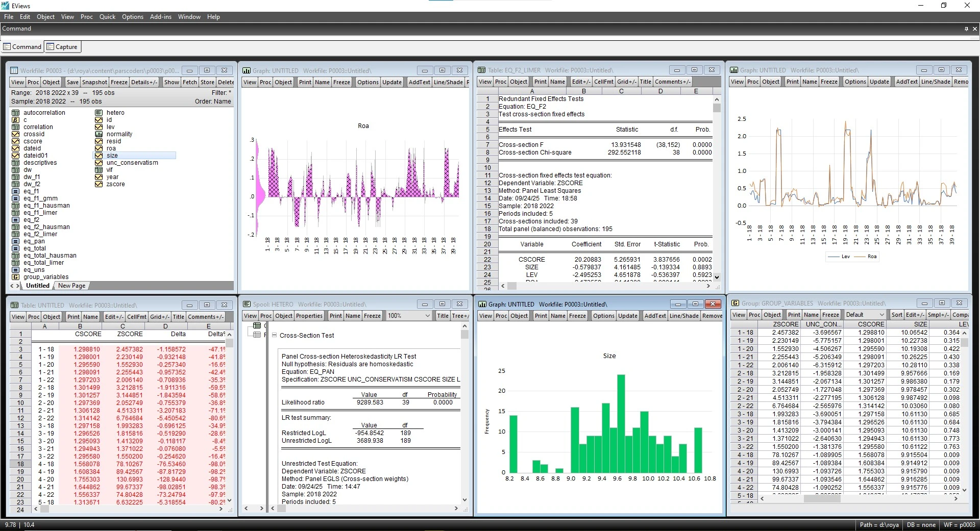Click the first table node in spool tree
980x531 pixels.
[257, 325]
